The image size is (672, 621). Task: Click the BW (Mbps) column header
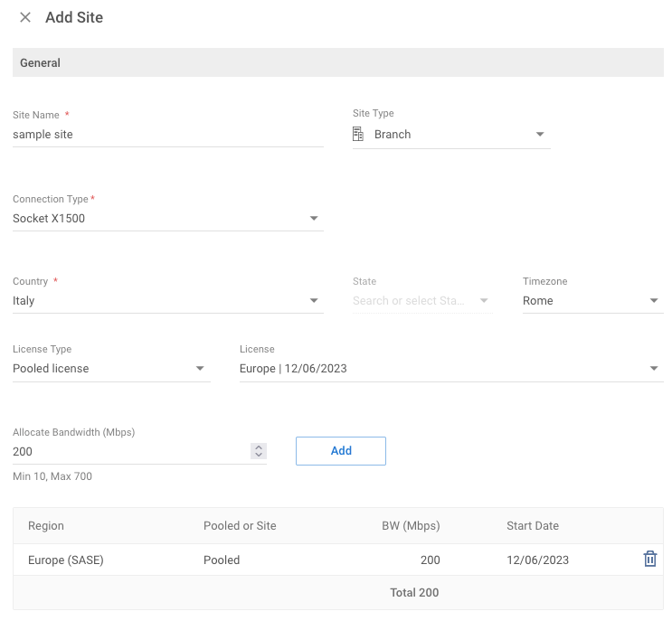click(411, 526)
